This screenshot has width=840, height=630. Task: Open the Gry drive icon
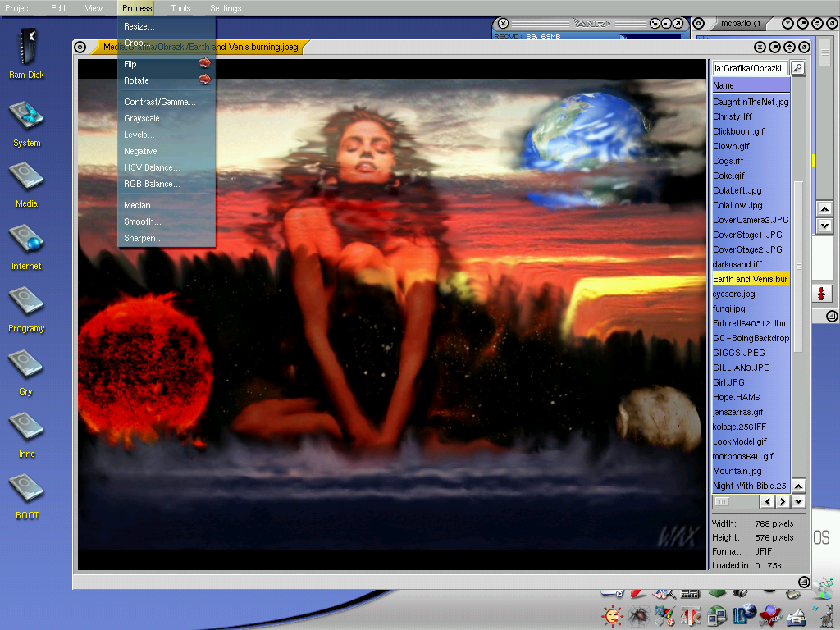point(25,373)
